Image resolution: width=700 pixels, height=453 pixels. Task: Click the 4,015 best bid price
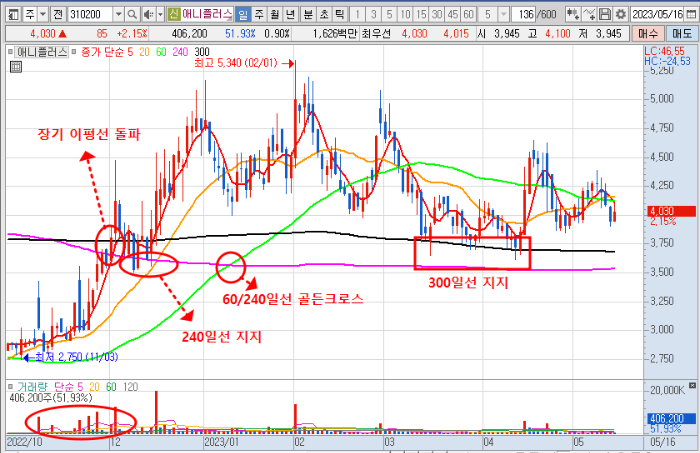coord(456,33)
